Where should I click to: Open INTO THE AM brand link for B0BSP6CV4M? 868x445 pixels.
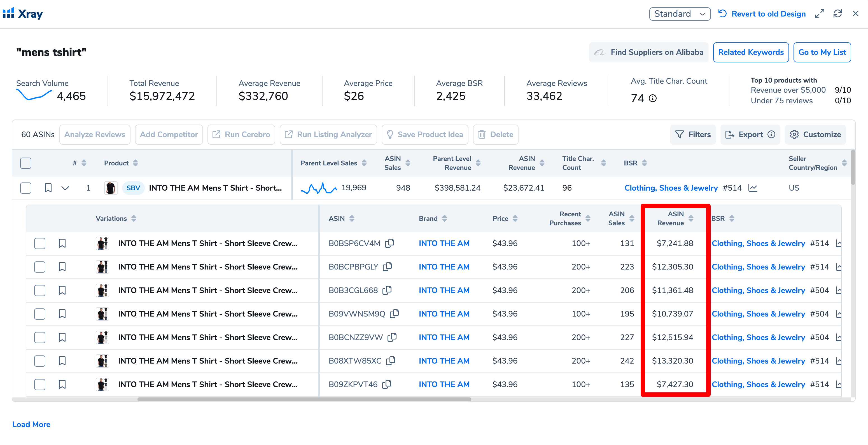pyautogui.click(x=444, y=243)
